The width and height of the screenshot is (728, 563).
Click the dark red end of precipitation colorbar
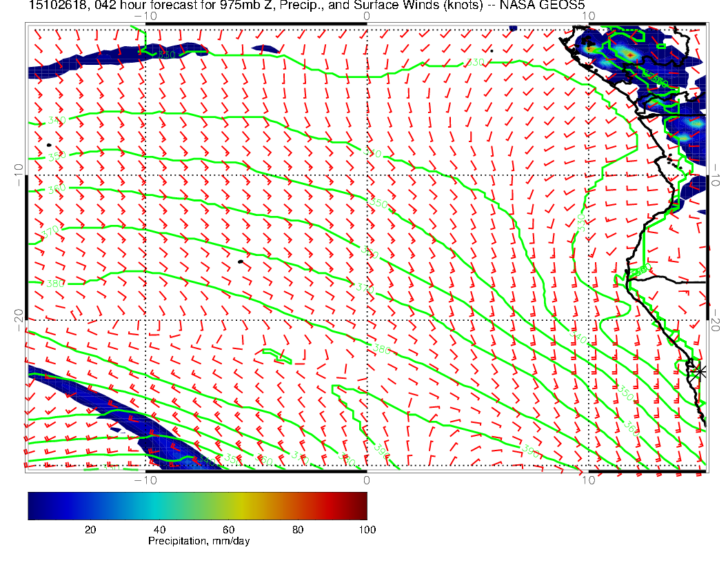coord(362,505)
